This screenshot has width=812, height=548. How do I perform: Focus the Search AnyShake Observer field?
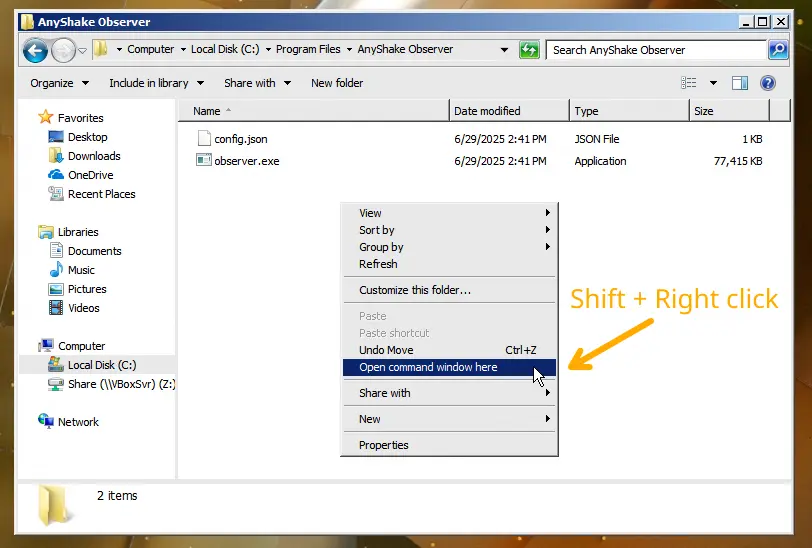(x=656, y=50)
